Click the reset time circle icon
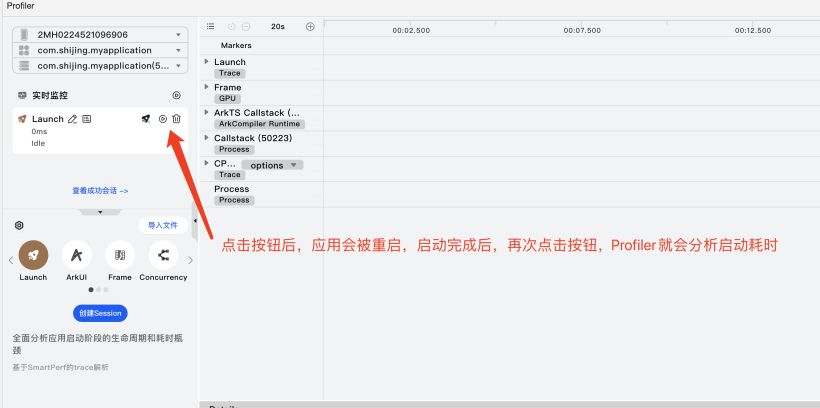 [x=232, y=27]
